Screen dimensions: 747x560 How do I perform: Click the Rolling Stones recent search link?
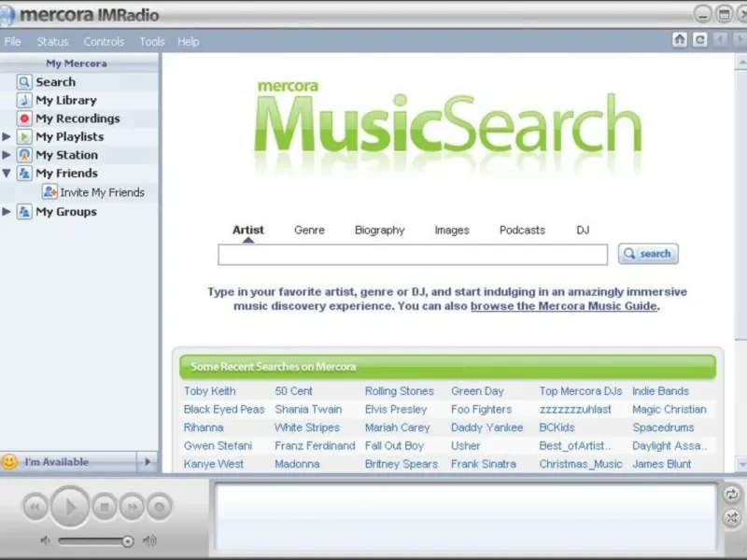click(x=400, y=391)
